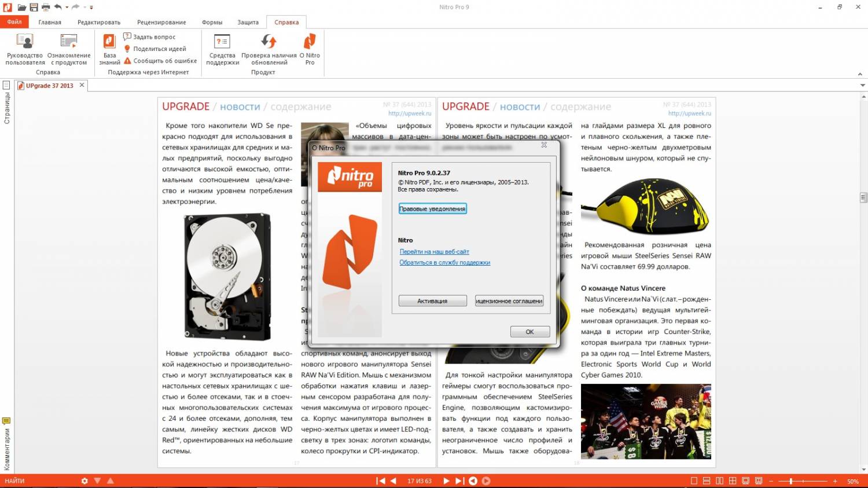Viewport: 868px width, 488px height.
Task: Select the UPgrade 37 2013 document tab
Action: (x=49, y=86)
